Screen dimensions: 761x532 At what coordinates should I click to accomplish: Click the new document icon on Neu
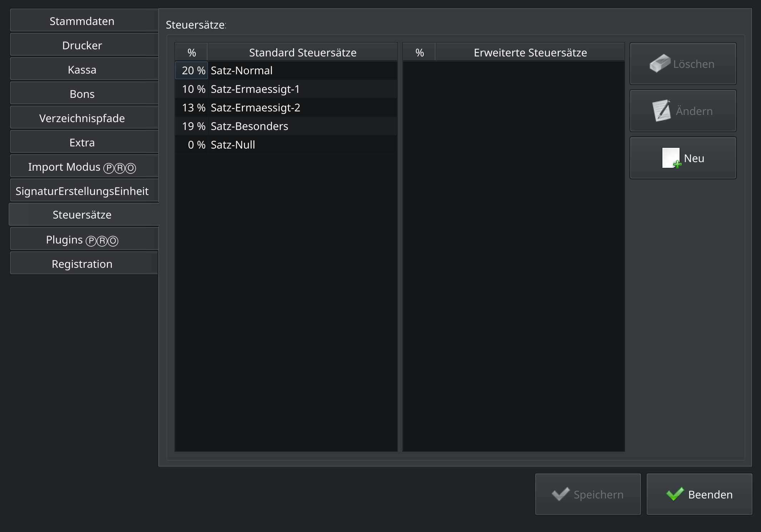(671, 158)
